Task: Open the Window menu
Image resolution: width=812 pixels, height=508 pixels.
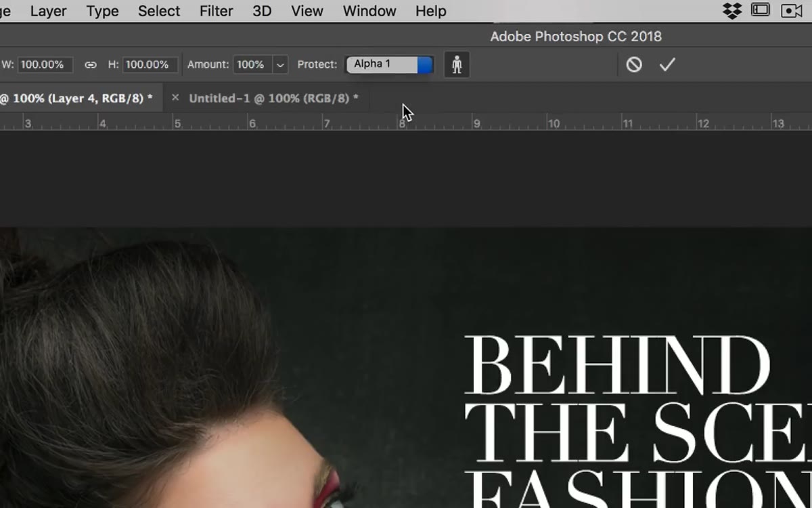Action: click(x=369, y=12)
